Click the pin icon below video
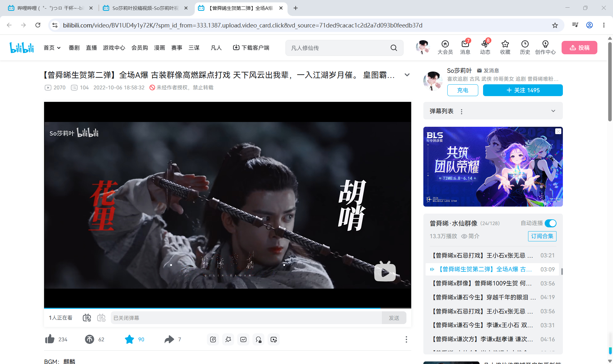The height and width of the screenshot is (364, 613). [228, 339]
